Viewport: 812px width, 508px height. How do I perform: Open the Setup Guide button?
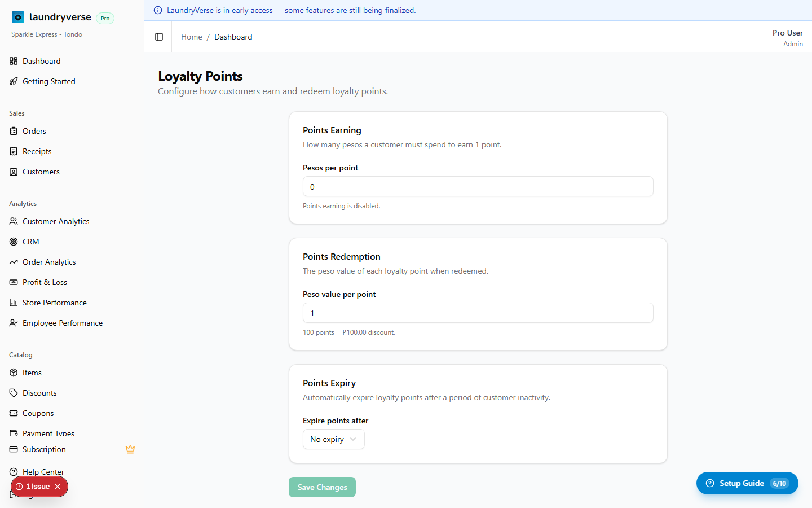[x=747, y=483]
